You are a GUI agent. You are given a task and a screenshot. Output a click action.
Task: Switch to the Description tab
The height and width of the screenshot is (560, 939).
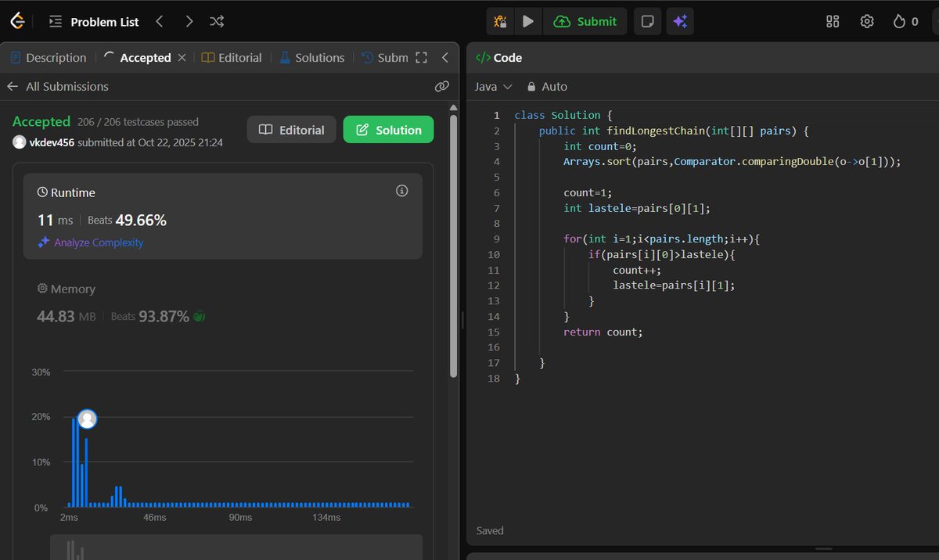point(49,58)
